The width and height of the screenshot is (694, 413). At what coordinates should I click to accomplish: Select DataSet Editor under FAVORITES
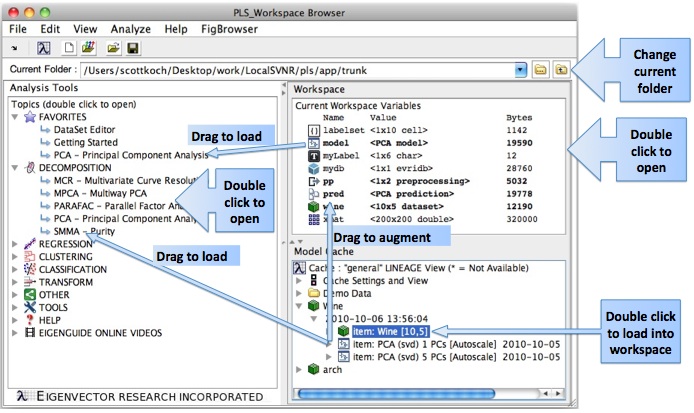84,130
